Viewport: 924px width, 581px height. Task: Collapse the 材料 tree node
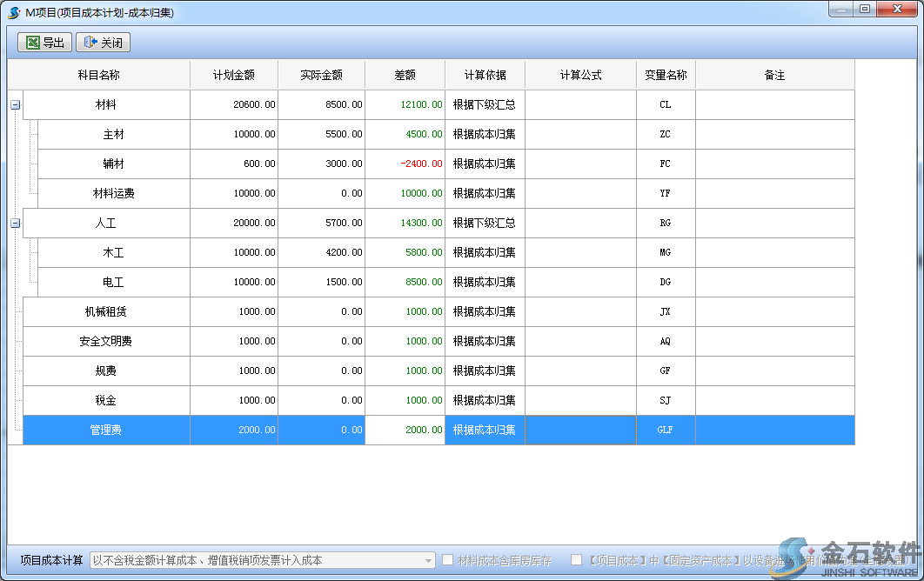pyautogui.click(x=15, y=105)
